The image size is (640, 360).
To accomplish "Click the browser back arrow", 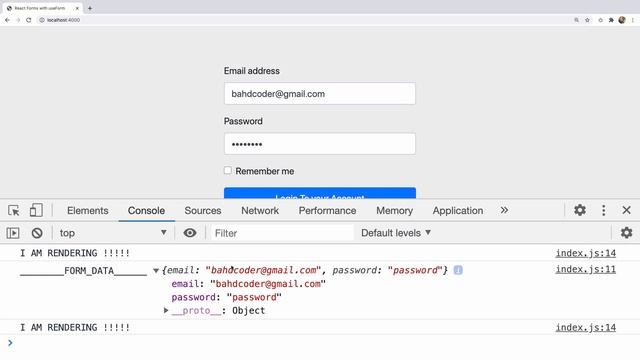I will click(x=7, y=20).
